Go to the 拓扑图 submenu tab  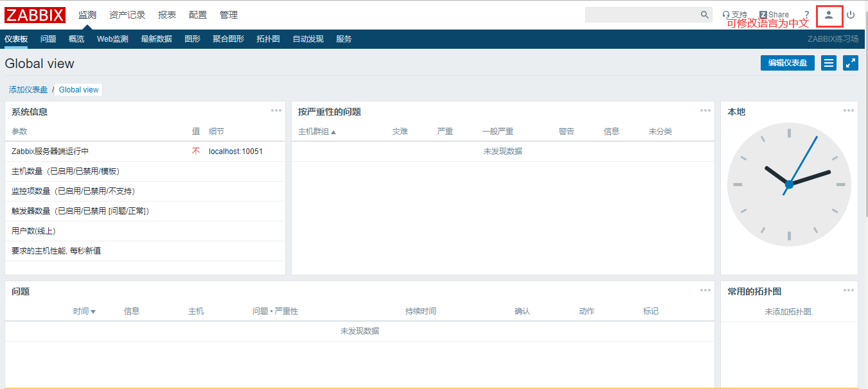click(x=268, y=39)
